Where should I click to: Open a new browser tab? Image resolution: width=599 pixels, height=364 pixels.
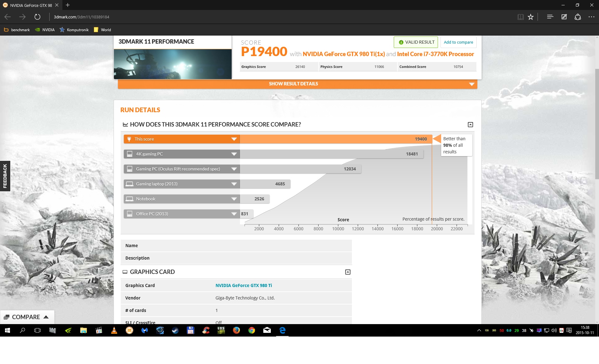pyautogui.click(x=68, y=5)
